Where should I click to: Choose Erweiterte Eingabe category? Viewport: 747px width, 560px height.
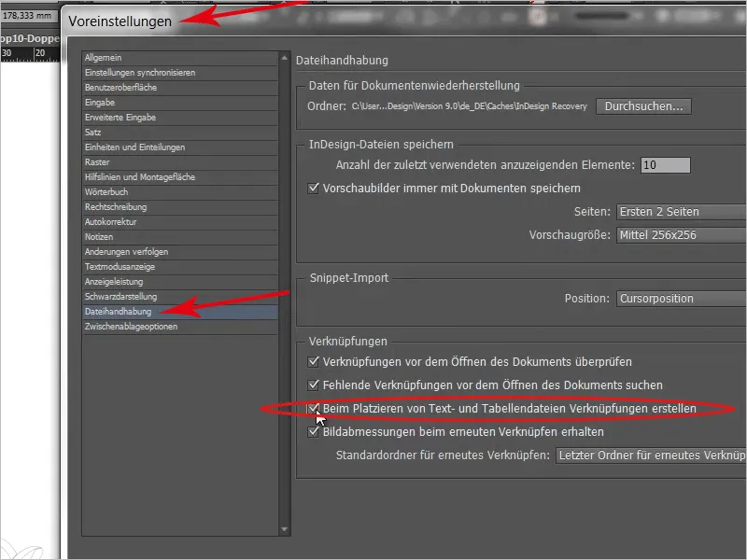pos(180,118)
